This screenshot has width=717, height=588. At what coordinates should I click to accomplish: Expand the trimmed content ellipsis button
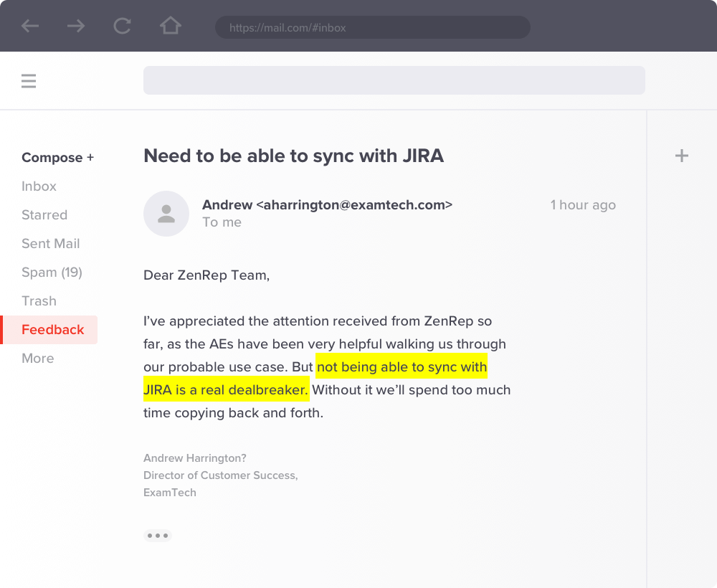coord(158,536)
